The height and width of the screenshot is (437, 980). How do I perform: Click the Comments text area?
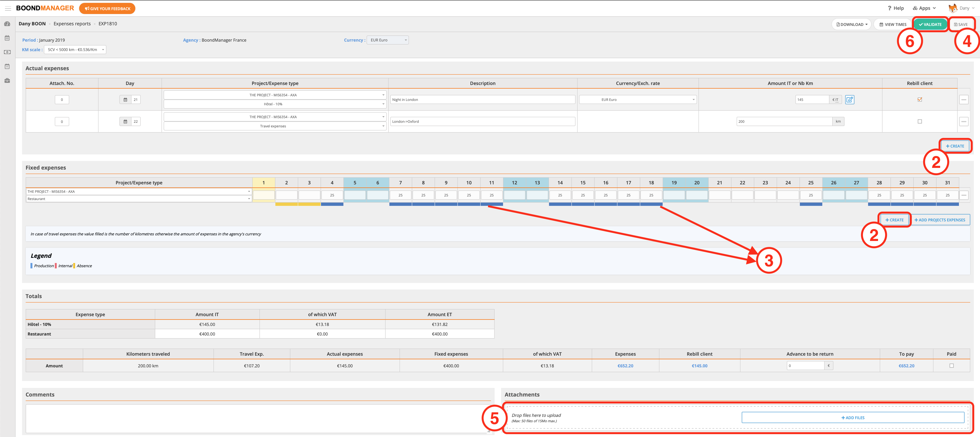click(258, 418)
